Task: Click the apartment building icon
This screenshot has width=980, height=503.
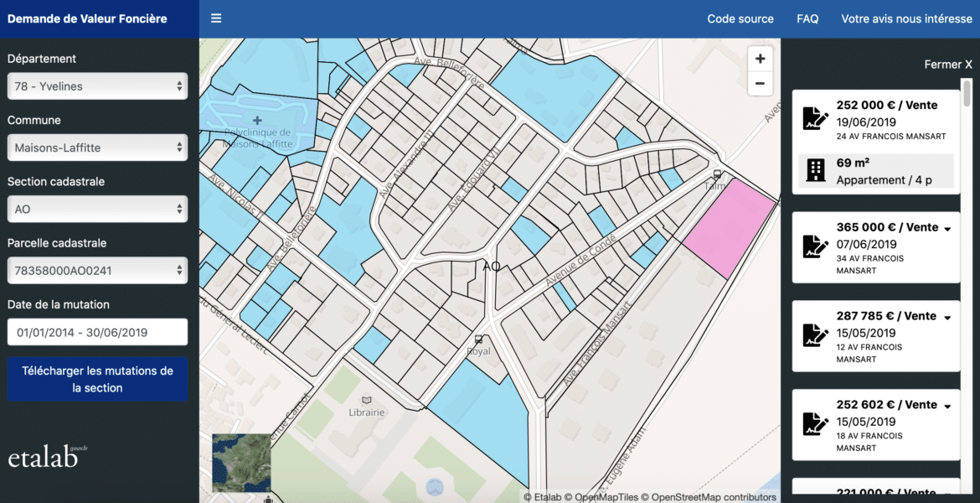Action: pos(813,171)
